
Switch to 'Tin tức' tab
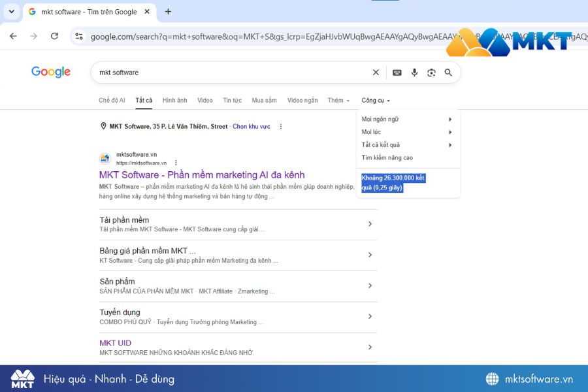[x=232, y=100]
